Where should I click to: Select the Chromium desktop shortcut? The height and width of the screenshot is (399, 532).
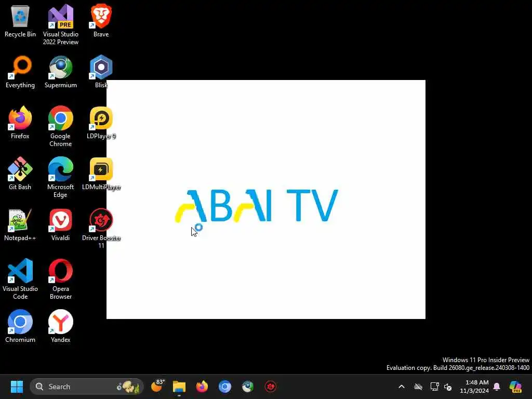point(20,326)
